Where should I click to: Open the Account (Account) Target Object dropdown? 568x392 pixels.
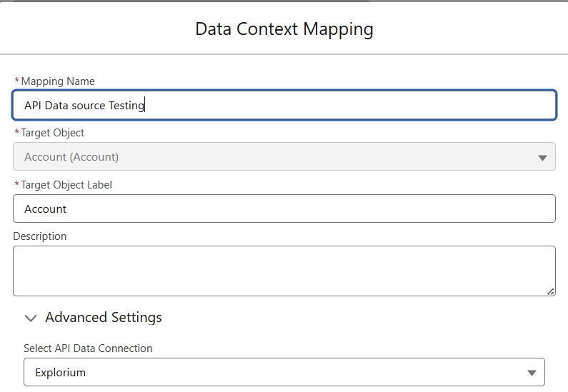[284, 156]
